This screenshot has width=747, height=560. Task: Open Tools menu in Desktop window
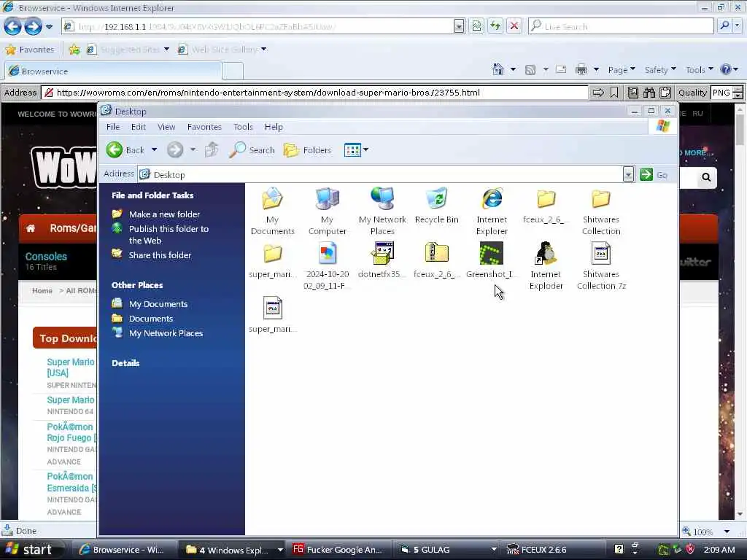click(243, 127)
